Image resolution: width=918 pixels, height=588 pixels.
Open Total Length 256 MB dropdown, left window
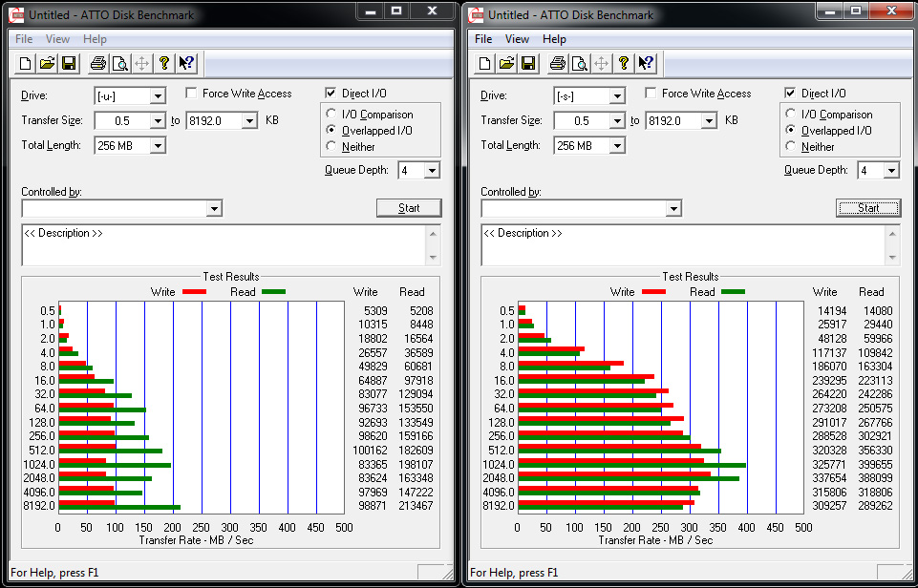tap(158, 146)
